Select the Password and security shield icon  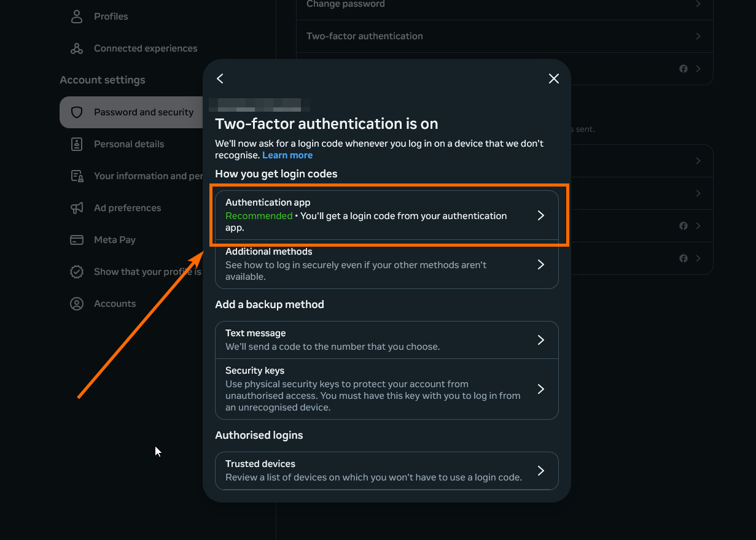77,112
